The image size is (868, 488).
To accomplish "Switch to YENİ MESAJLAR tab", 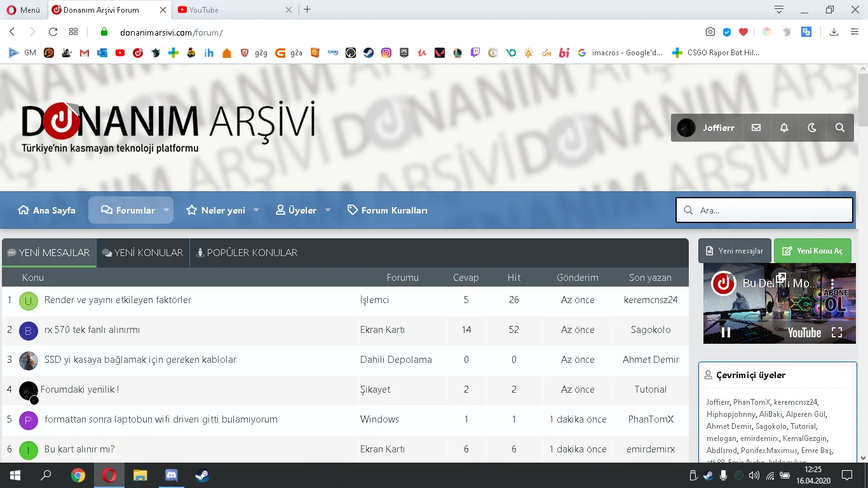I will pos(49,253).
